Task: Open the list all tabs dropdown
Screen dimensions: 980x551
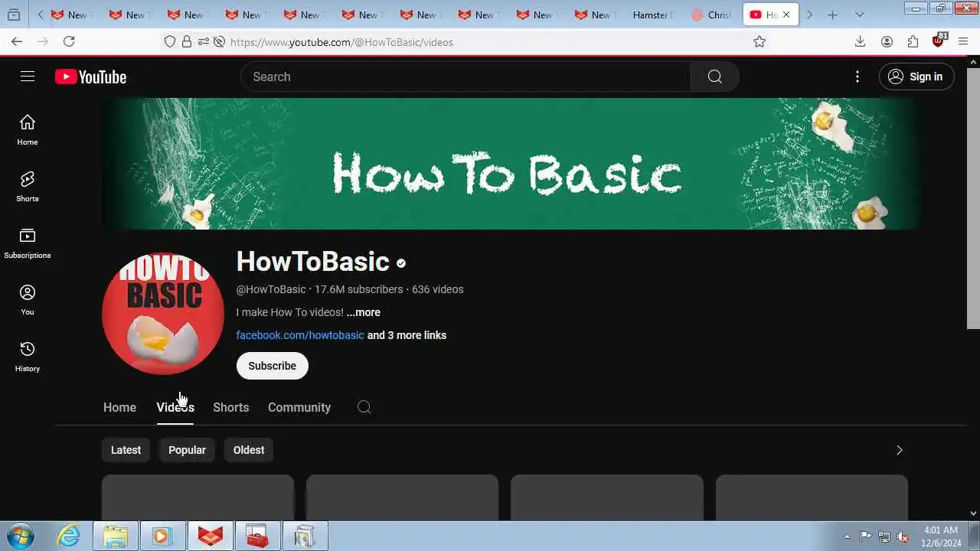Action: (x=859, y=15)
